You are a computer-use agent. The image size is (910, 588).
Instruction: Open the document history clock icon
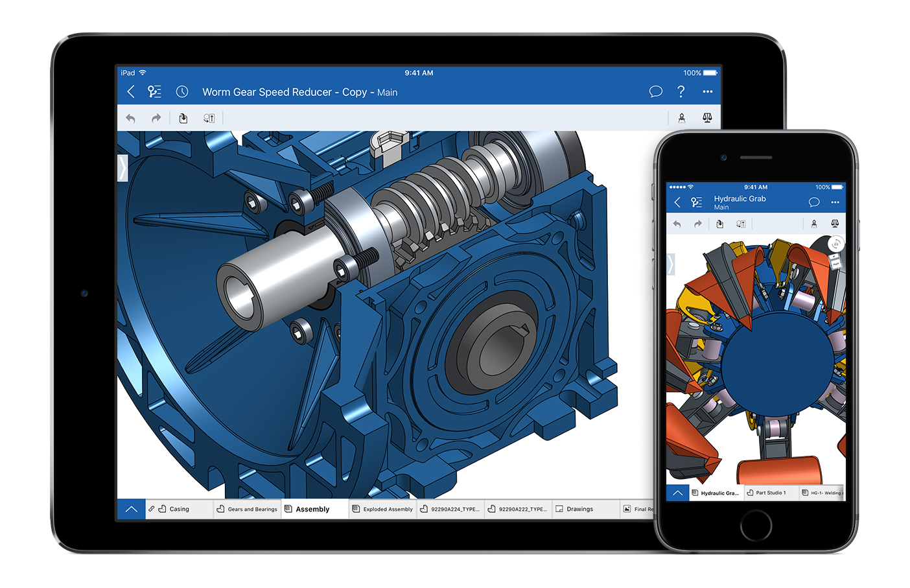click(182, 91)
